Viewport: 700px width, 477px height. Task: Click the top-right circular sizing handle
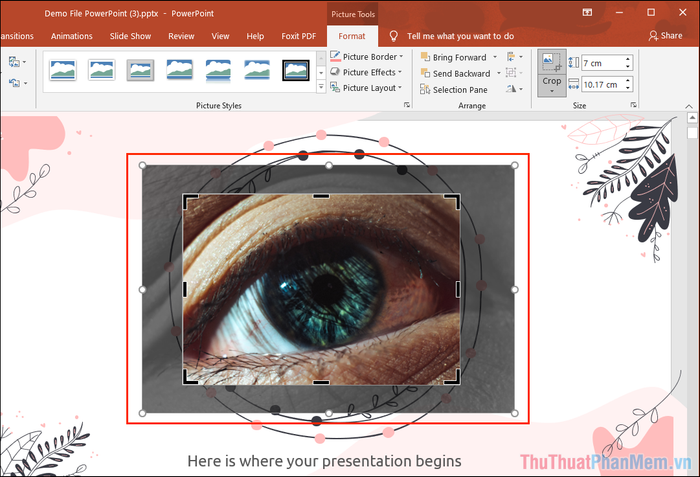pyautogui.click(x=514, y=165)
